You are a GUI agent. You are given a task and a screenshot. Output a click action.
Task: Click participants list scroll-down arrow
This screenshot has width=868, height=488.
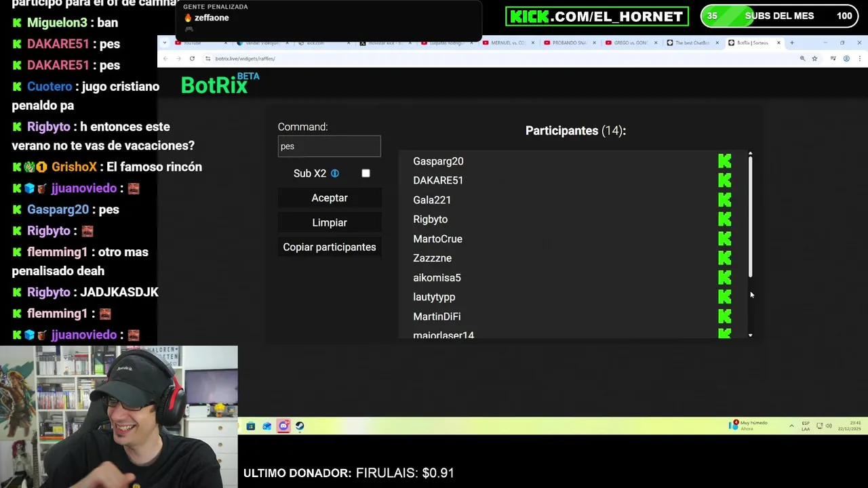[x=750, y=335]
